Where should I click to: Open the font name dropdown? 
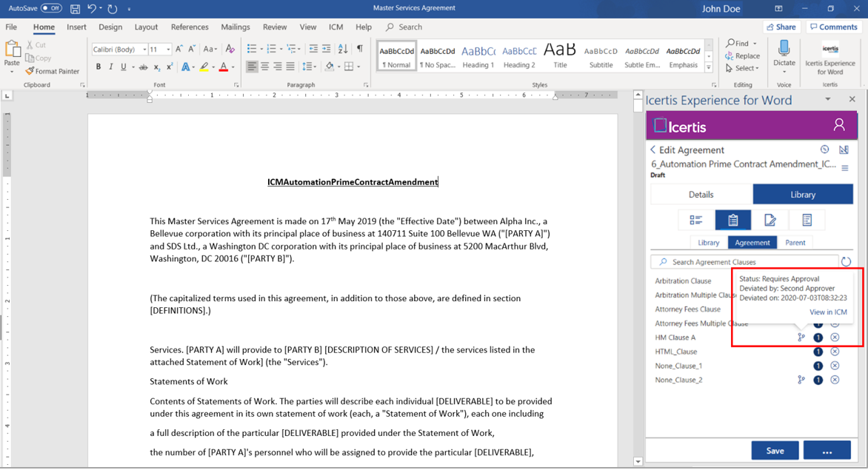tap(144, 50)
